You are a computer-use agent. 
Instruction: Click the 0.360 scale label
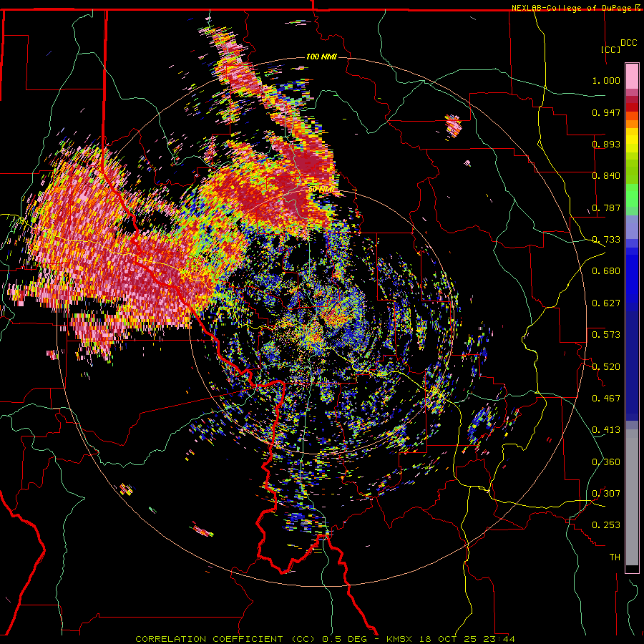606,462
